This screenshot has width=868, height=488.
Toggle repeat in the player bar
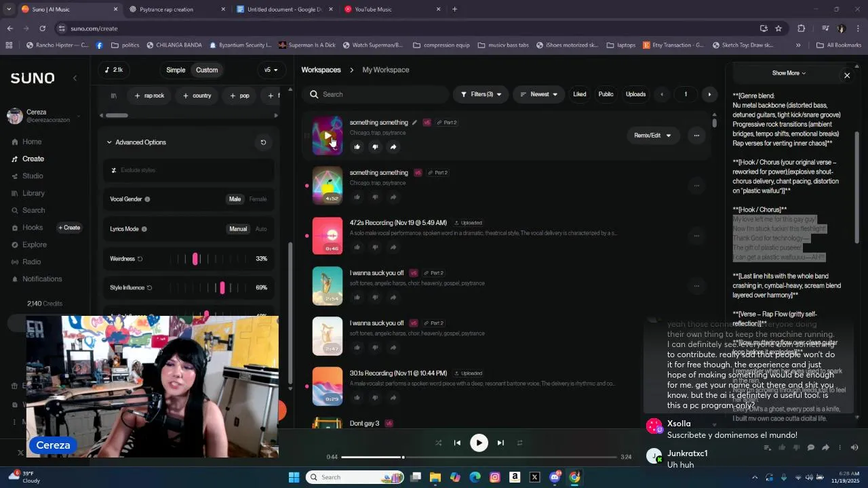click(519, 443)
